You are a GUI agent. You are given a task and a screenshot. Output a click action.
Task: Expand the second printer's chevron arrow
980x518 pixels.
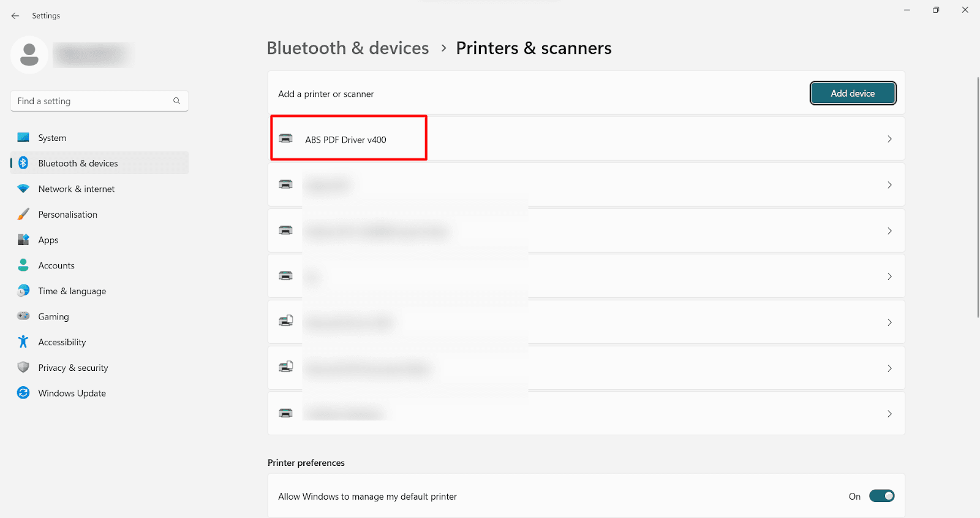[889, 185]
